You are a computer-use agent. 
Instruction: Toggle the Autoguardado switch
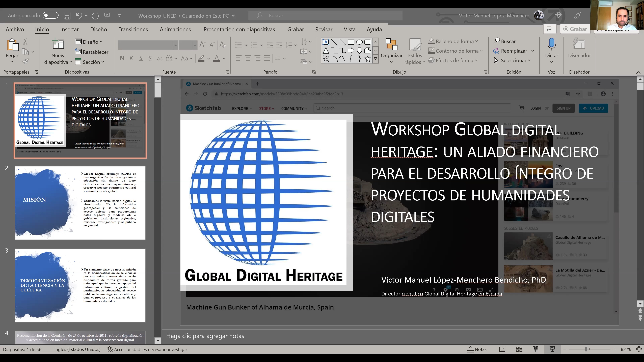(x=50, y=15)
